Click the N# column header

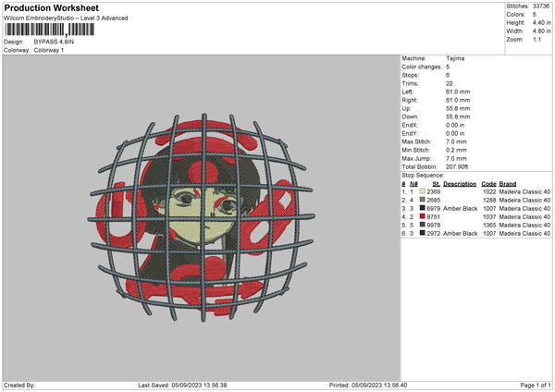(x=413, y=183)
